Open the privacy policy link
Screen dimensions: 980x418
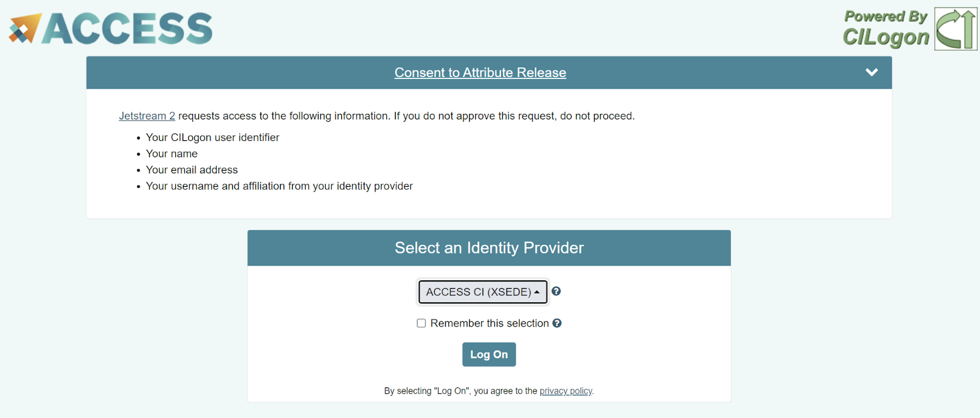(566, 391)
